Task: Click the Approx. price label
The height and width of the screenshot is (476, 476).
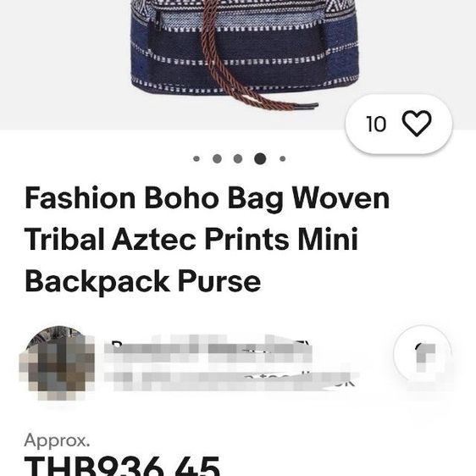Action: (57, 440)
